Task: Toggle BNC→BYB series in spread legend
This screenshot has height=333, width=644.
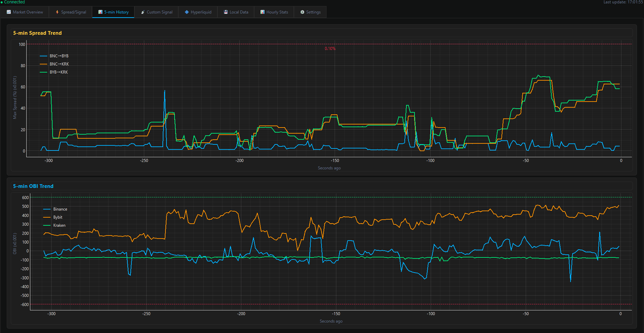Action: point(54,56)
